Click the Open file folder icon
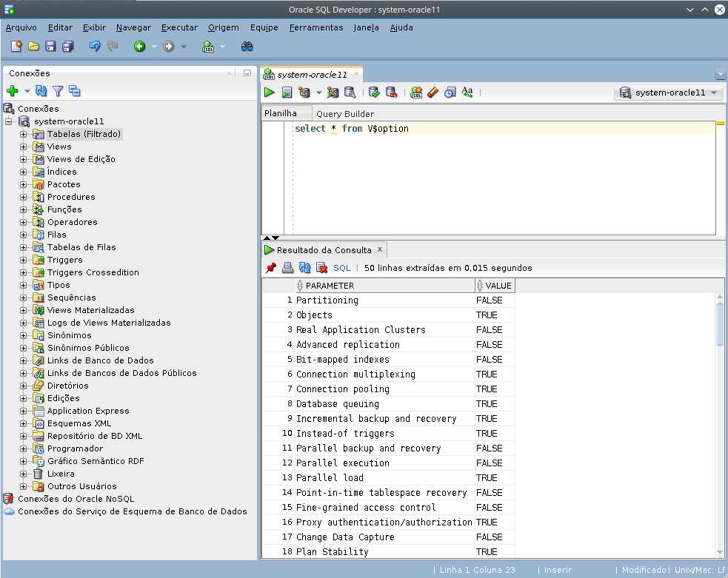Screen dimensions: 728x578 coord(33,46)
